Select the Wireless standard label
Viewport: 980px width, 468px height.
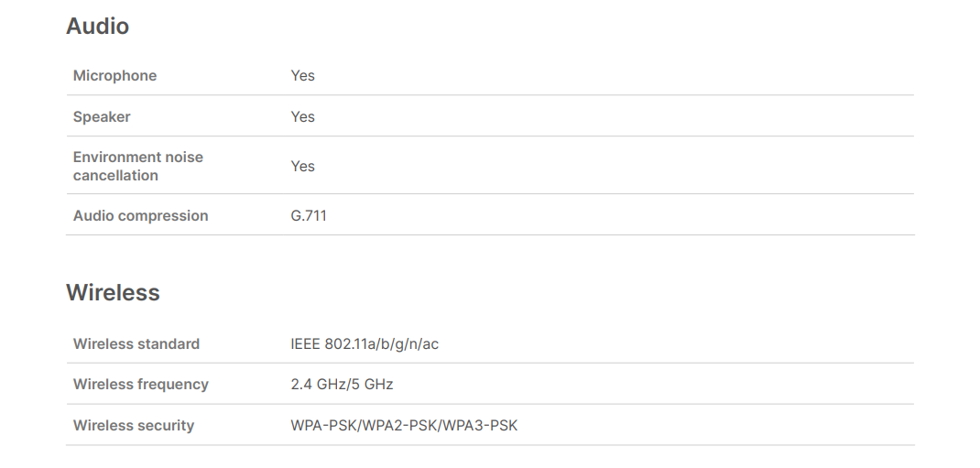click(x=136, y=344)
